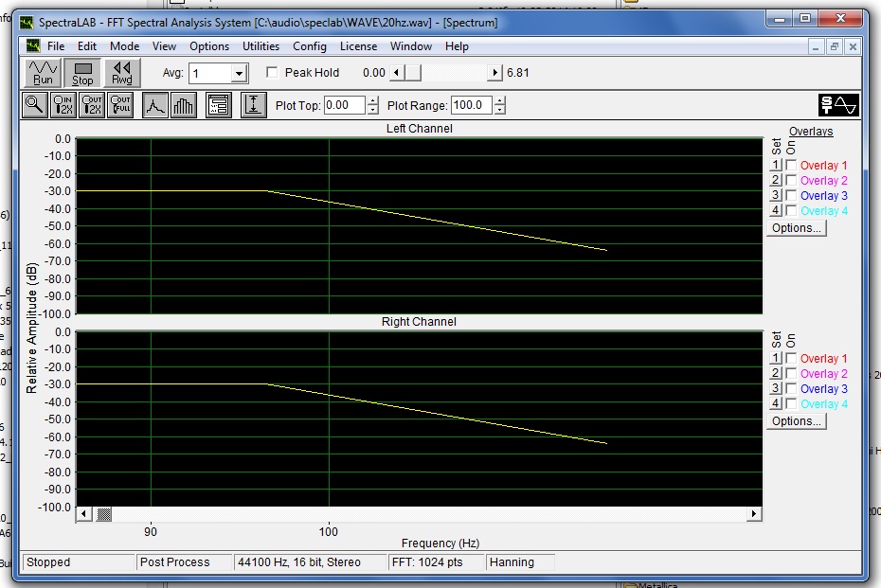881x588 pixels.
Task: Click the Run button with waveform icon
Action: point(43,73)
